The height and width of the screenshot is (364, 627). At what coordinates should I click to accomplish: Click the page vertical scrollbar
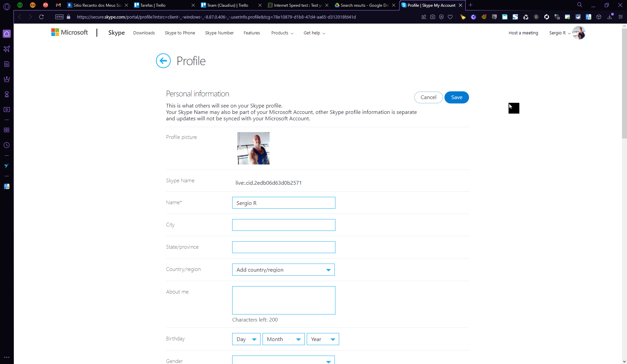(624, 84)
